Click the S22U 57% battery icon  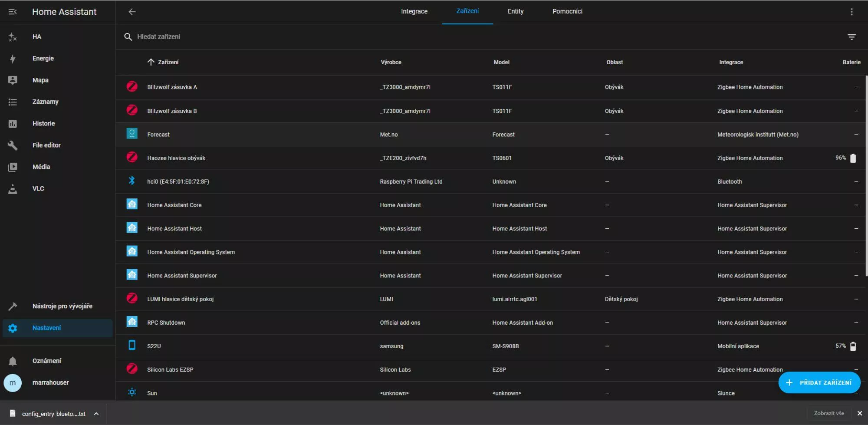point(853,346)
